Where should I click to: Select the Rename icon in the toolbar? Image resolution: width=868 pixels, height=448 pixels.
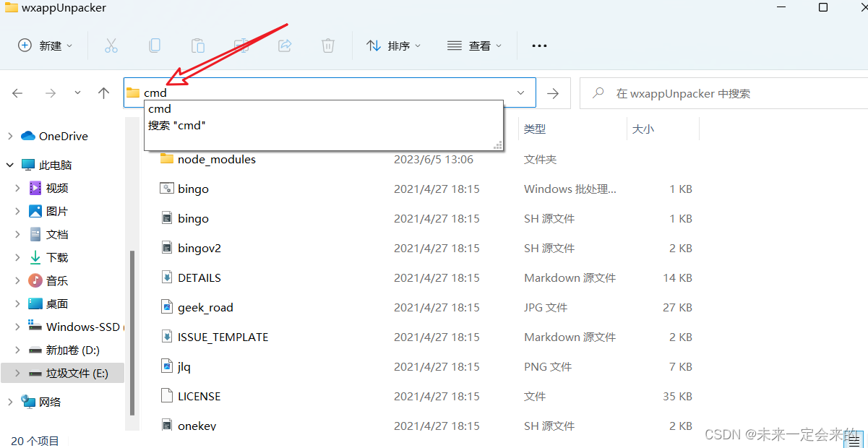tap(241, 45)
